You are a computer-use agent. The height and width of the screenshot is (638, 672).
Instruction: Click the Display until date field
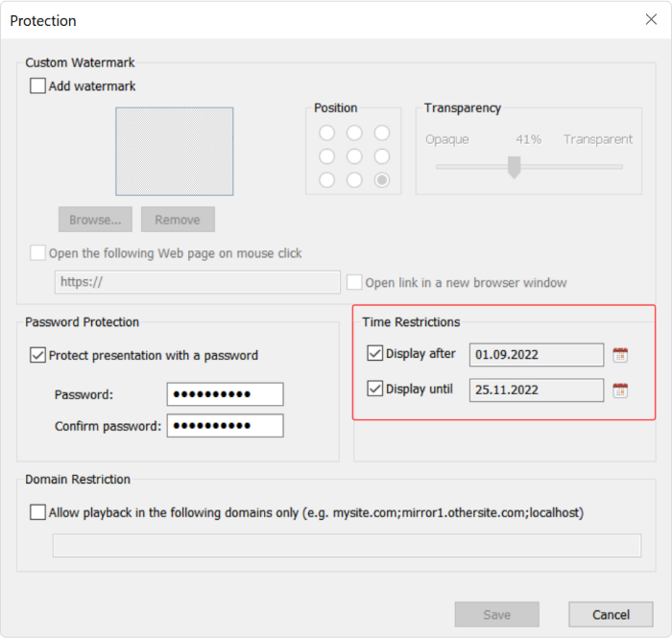[537, 390]
